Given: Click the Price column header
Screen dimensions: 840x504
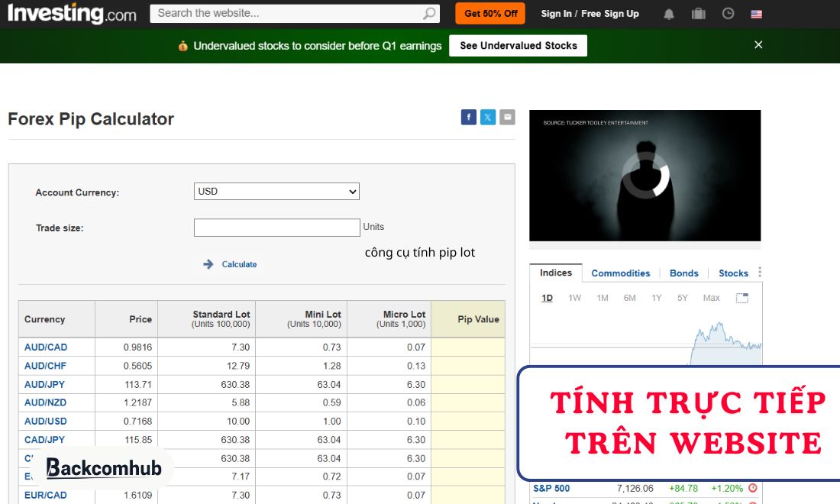Looking at the screenshot, I should point(127,319).
